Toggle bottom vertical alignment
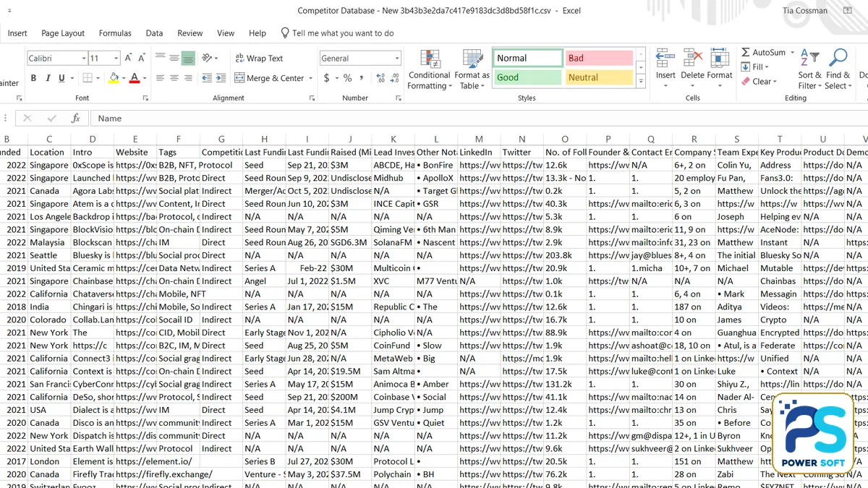Image resolution: width=868 pixels, height=488 pixels. click(x=188, y=59)
